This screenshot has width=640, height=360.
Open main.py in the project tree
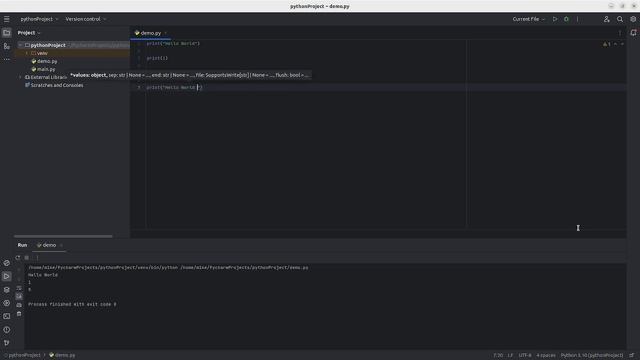[43, 69]
